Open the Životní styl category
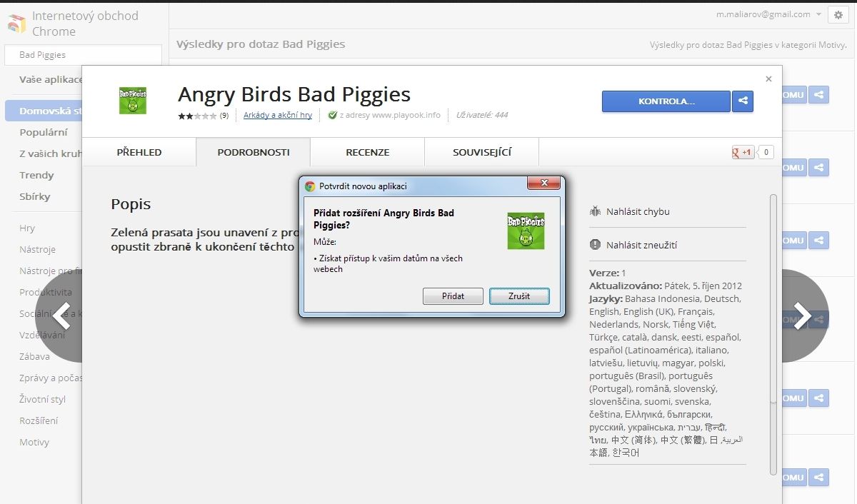Screen dimensions: 857x504 (x=42, y=399)
